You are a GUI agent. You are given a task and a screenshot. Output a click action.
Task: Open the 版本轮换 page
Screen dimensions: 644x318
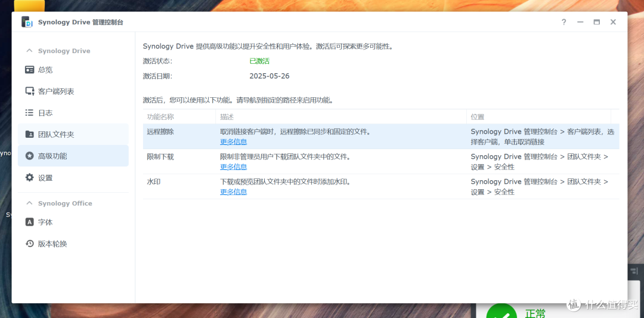coord(73,243)
